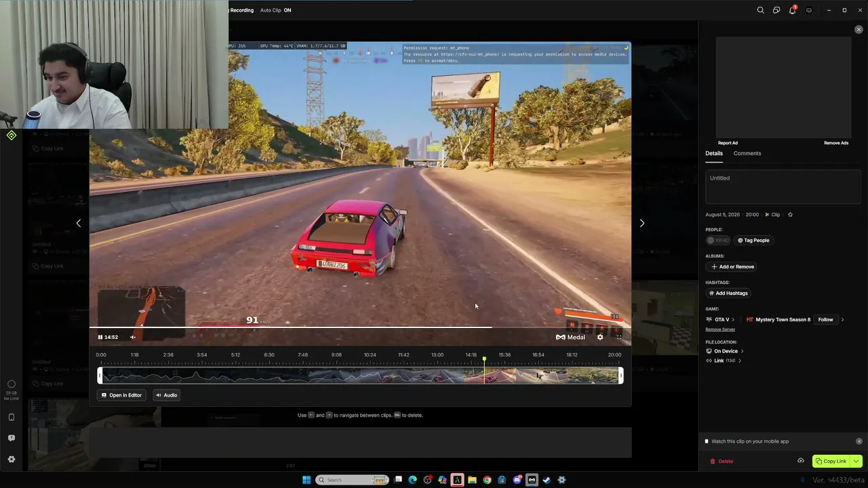Image resolution: width=868 pixels, height=488 pixels.
Task: Click the Copy Link button
Action: [831, 461]
